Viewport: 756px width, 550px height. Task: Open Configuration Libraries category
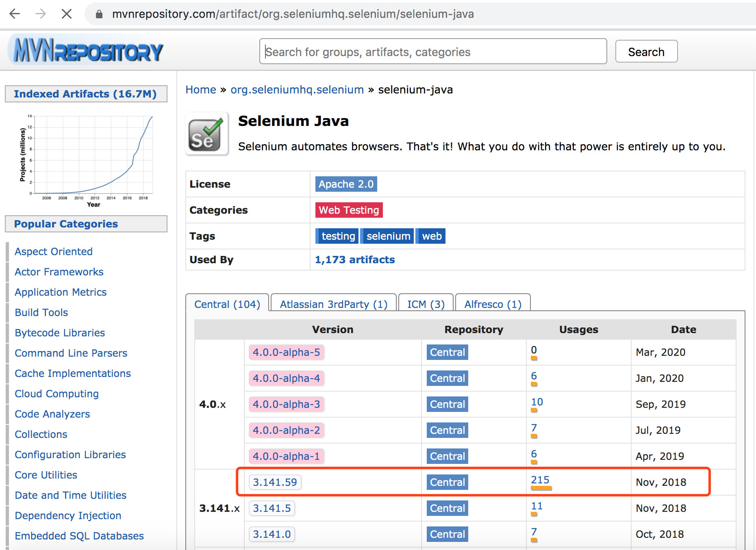pos(70,455)
